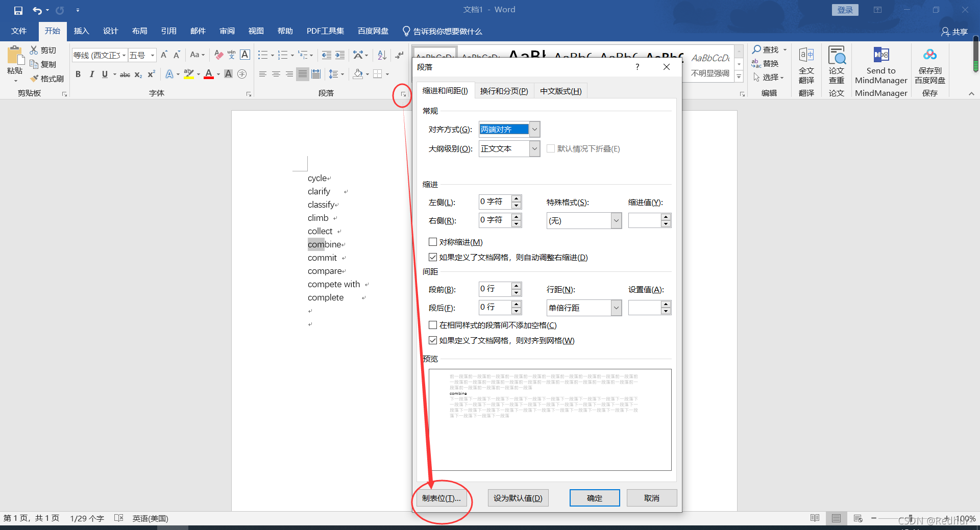Screen dimensions: 980x530
Task: Click 取消 Cancel button
Action: (652, 498)
